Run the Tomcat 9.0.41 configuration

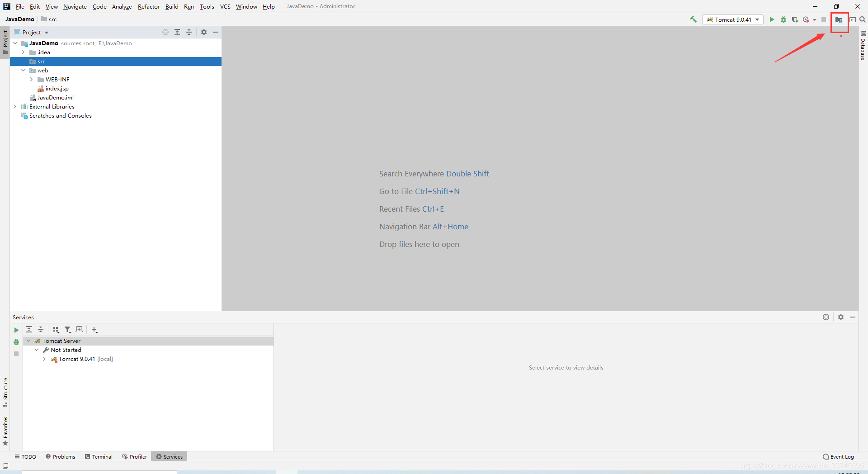click(x=772, y=19)
